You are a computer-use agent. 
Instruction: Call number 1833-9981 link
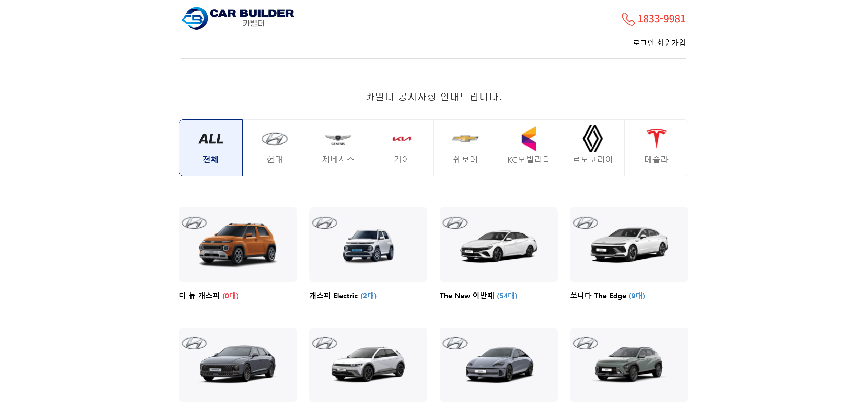(x=661, y=19)
